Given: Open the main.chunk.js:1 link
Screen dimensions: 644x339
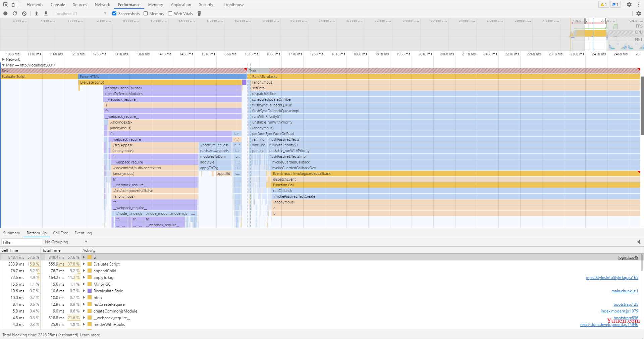Looking at the screenshot, I should [625, 291].
